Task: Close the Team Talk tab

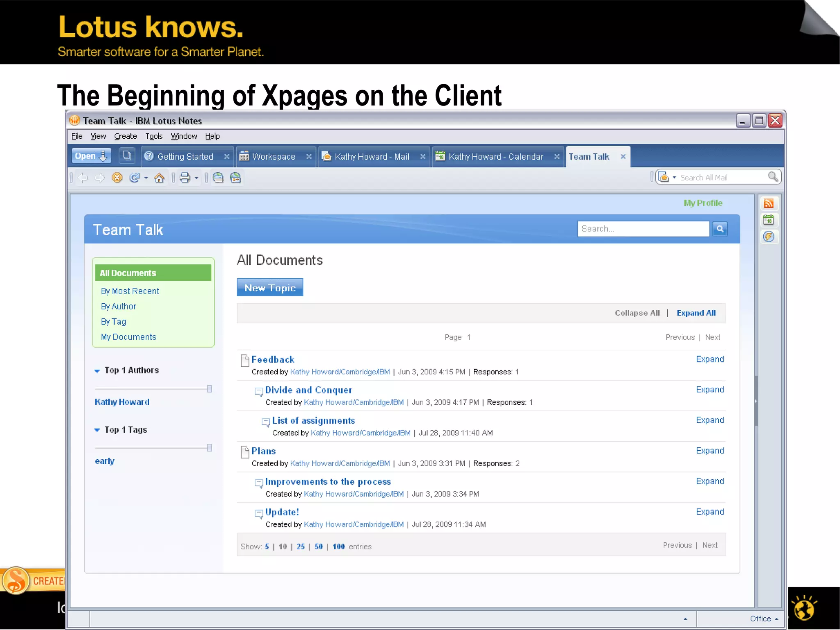Action: tap(623, 157)
